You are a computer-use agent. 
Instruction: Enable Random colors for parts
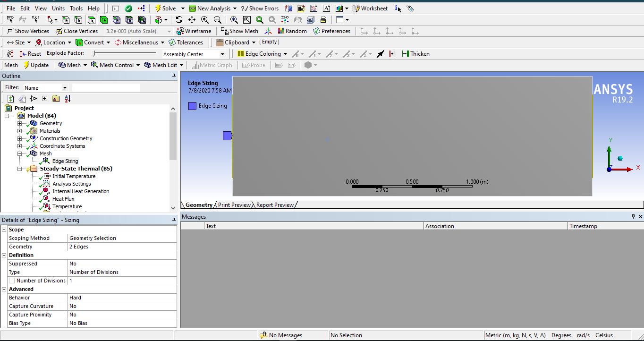tap(292, 31)
